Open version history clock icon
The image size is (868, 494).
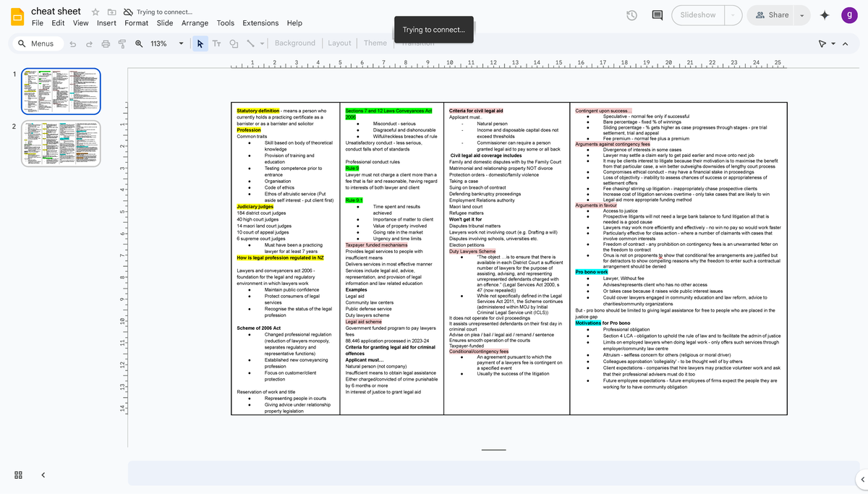coord(631,15)
